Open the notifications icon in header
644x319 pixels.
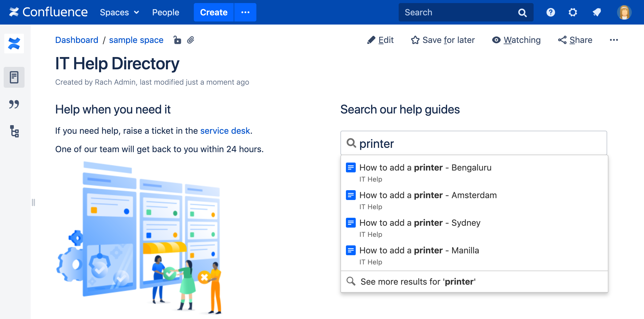(x=596, y=12)
